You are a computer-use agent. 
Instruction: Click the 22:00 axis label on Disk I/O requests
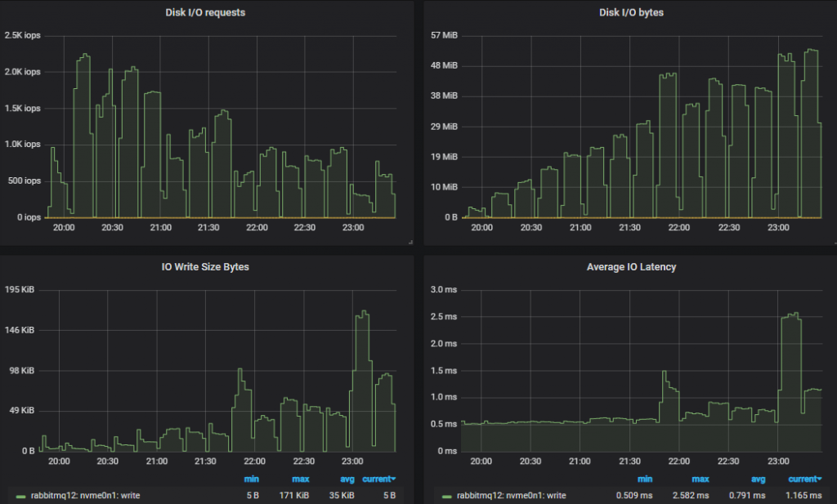[257, 228]
